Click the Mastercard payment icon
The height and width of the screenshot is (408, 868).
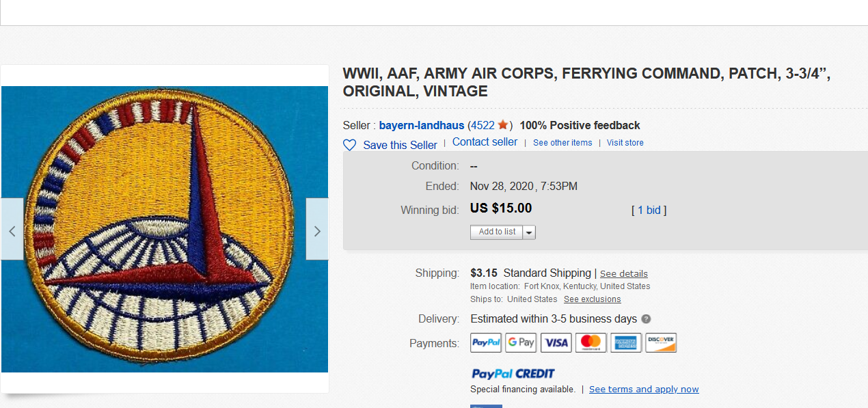click(591, 342)
